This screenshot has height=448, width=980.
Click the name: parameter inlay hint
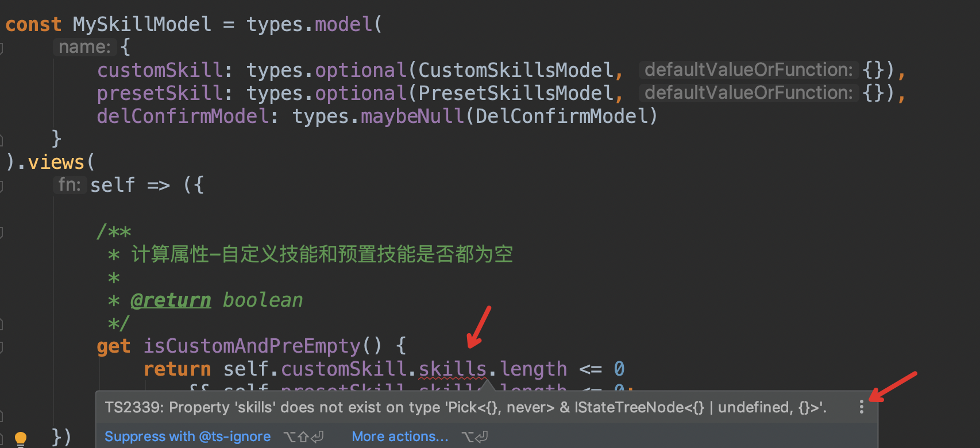85,47
